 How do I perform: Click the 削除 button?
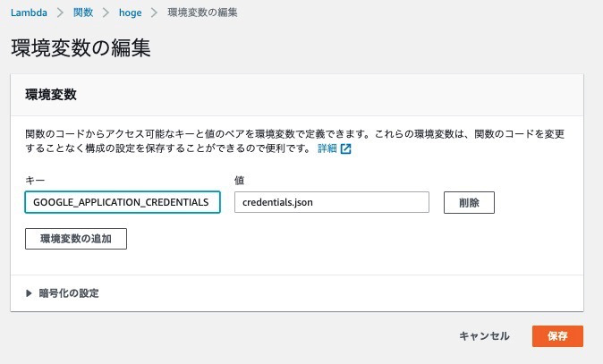[469, 202]
